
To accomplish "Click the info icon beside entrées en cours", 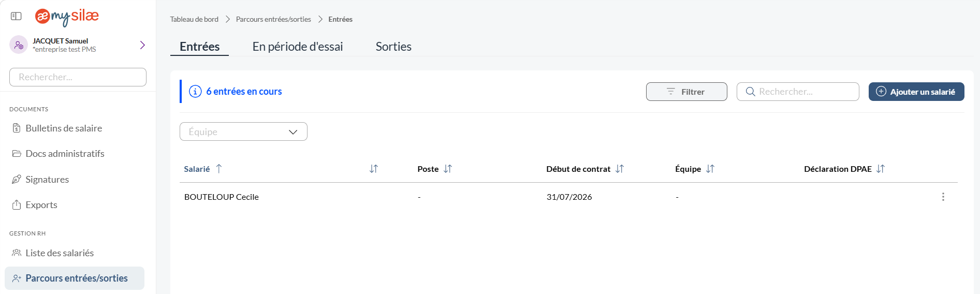I will (195, 92).
